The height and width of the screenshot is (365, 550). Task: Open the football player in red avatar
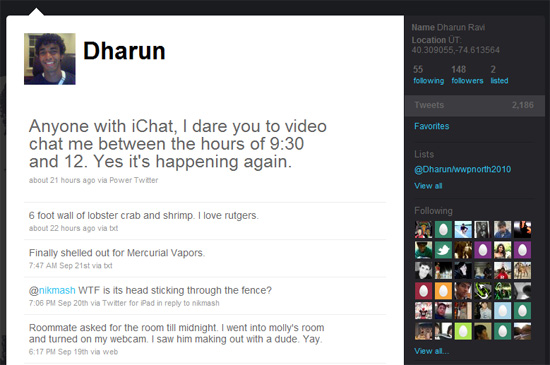pos(423,311)
